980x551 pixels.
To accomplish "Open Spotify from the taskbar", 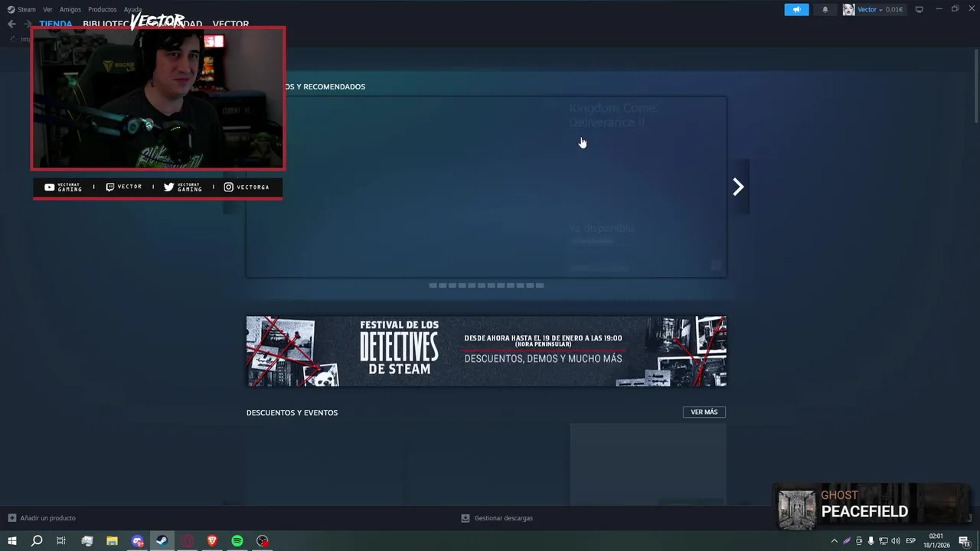I will pos(237,541).
